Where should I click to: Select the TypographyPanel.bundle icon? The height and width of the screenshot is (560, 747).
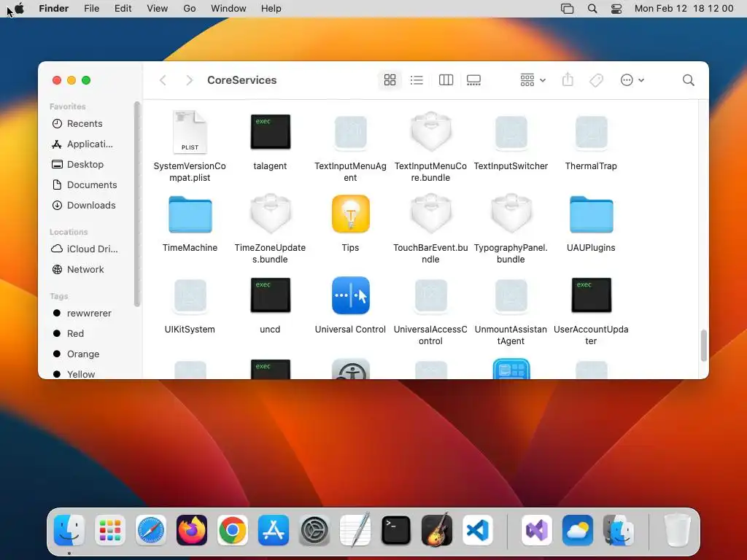coord(511,213)
